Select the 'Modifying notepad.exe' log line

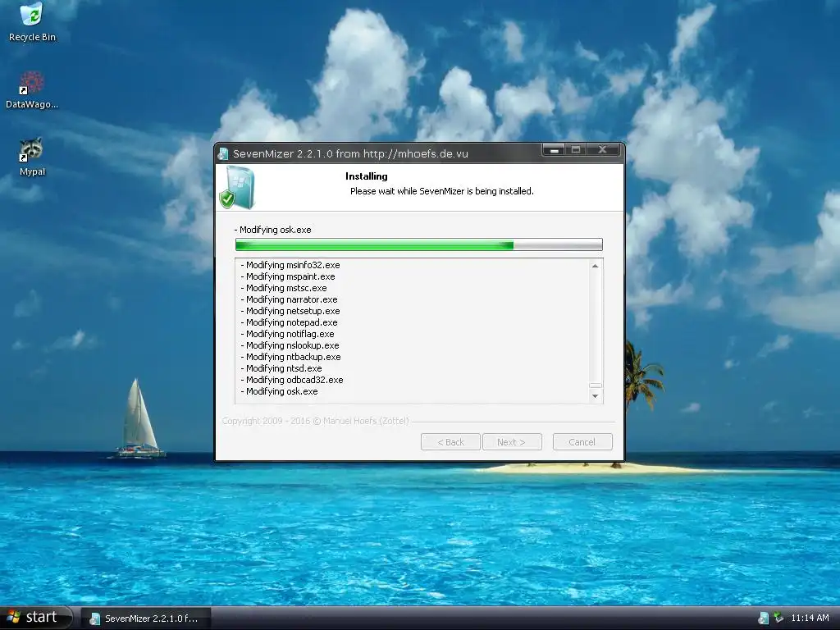tap(290, 322)
